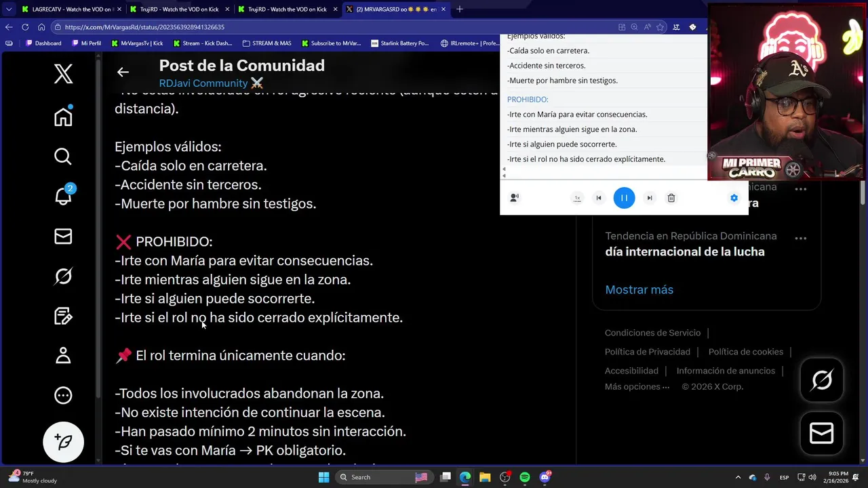Open the Stream - Kick Dash bookmark
868x488 pixels.
[x=202, y=43]
